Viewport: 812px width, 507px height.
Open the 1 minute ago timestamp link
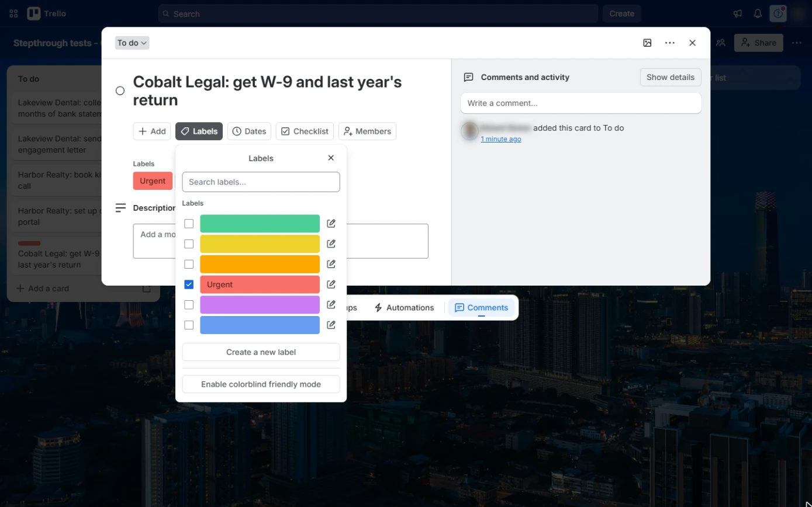click(501, 139)
